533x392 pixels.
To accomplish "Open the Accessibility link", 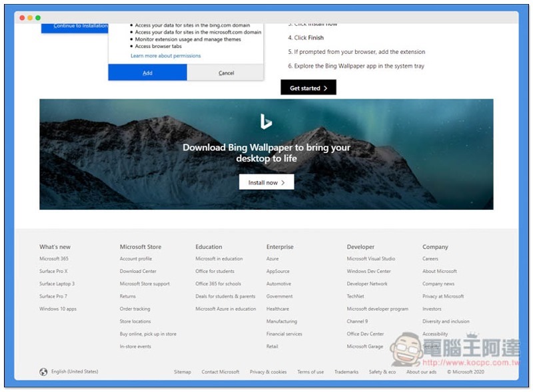I will coord(435,334).
